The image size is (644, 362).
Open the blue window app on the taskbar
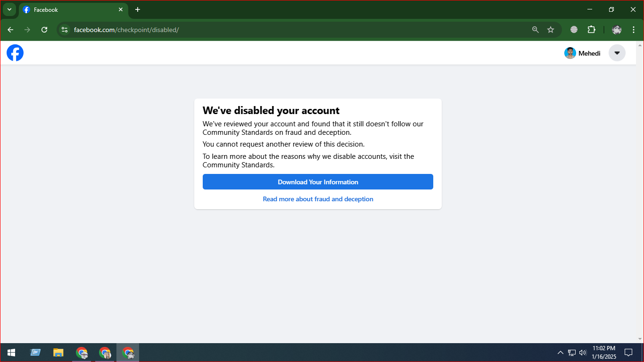(x=35, y=353)
